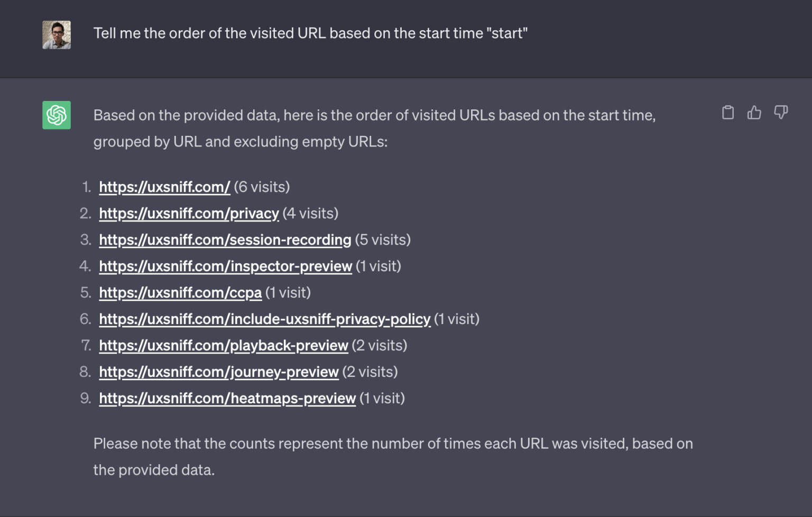Open the heatmaps-preview link
The image size is (812, 517).
227,398
